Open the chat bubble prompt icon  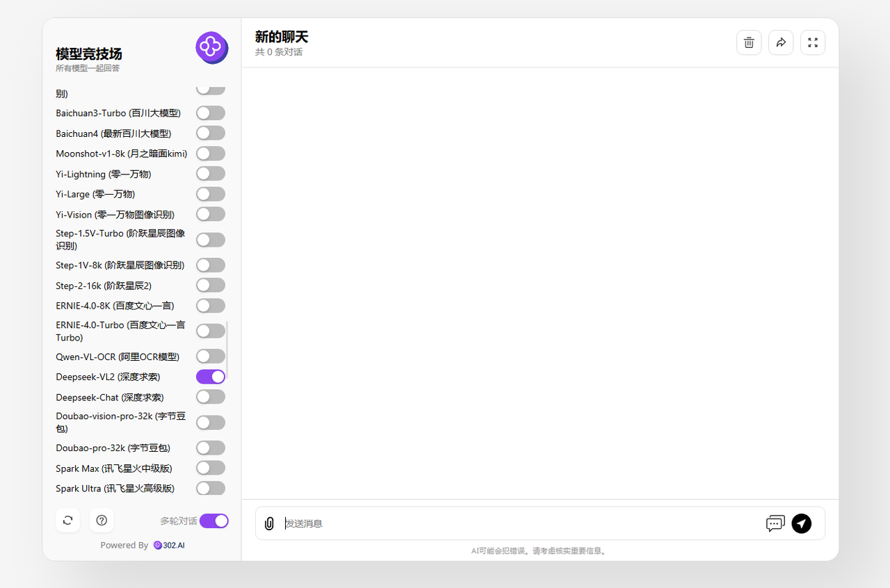775,523
